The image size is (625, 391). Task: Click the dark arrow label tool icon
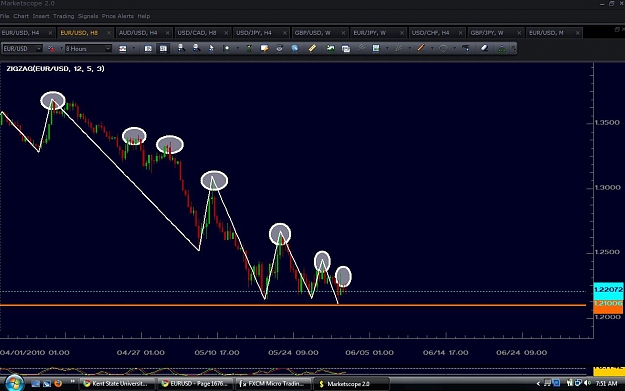point(466,48)
